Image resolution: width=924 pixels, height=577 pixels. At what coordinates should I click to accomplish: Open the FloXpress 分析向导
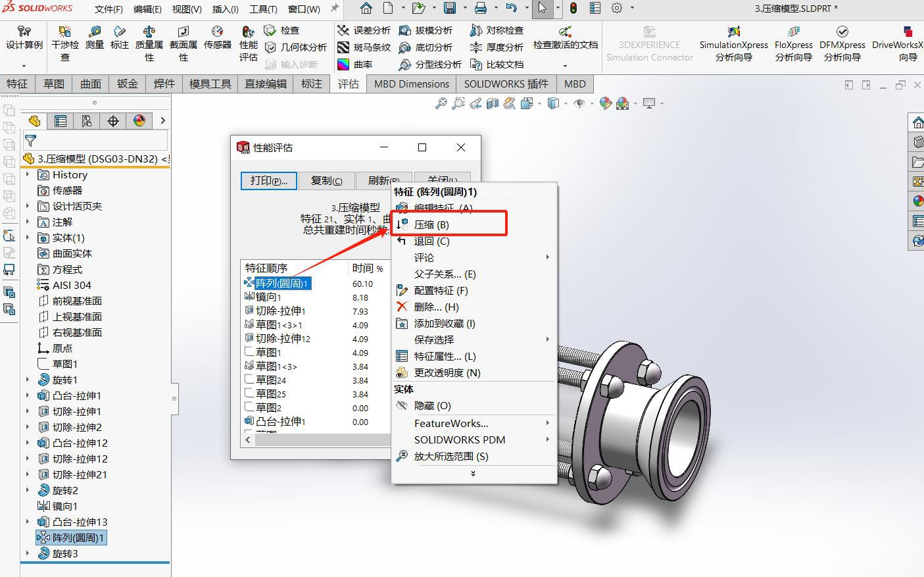pos(792,44)
